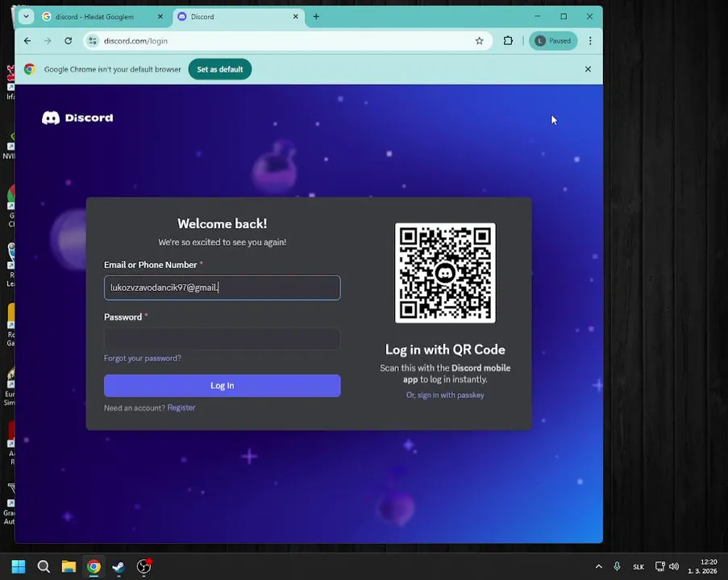Open File Explorer from taskbar

[69, 566]
